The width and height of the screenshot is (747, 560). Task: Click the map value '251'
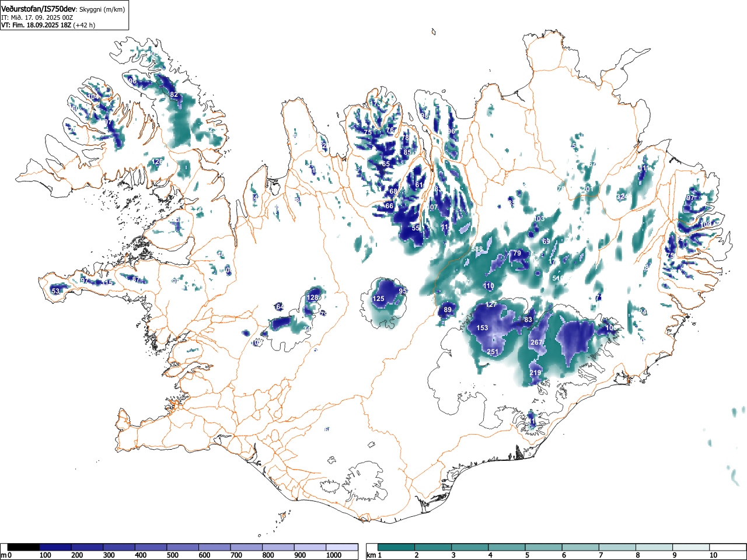click(x=493, y=352)
